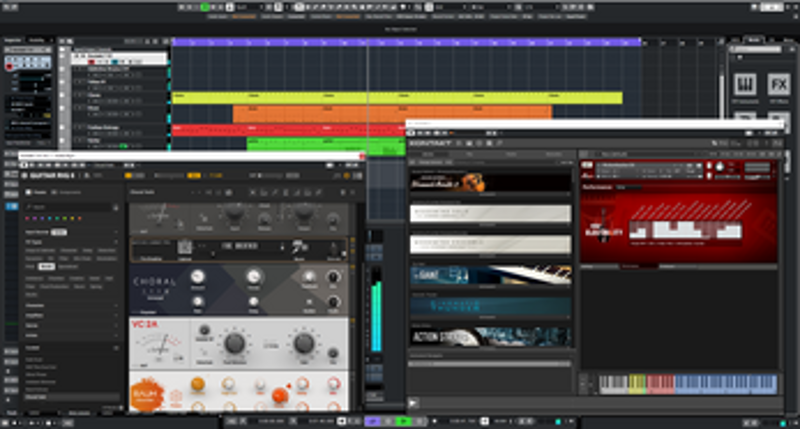Switch to the Inspector tab in Cubase

pyautogui.click(x=13, y=40)
